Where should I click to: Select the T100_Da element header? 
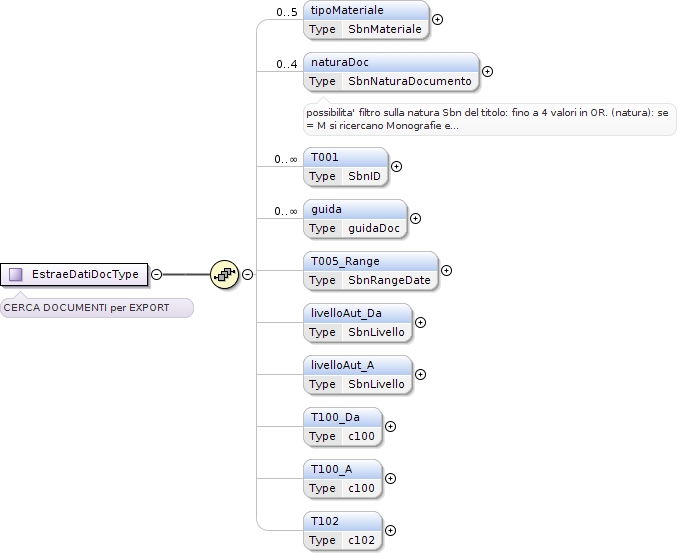point(343,417)
